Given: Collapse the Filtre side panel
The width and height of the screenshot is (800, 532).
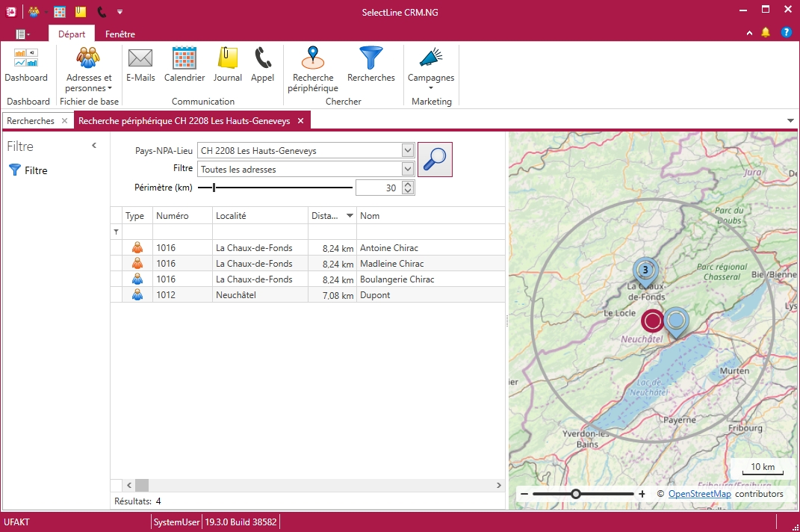Looking at the screenshot, I should coord(94,146).
